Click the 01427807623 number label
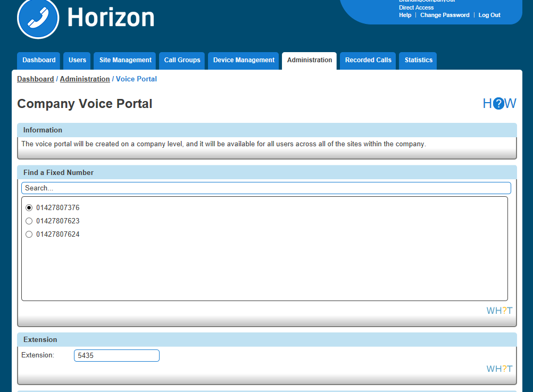This screenshot has height=392, width=533. click(58, 221)
